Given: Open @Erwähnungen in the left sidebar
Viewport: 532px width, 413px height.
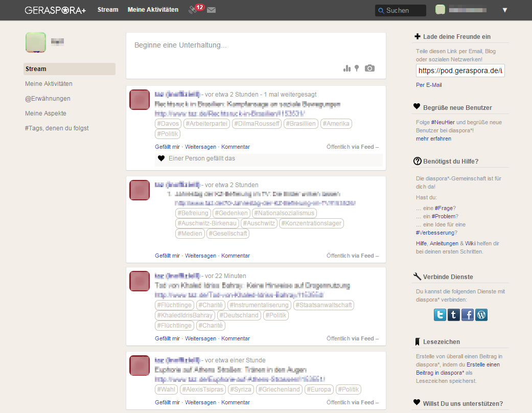Looking at the screenshot, I should (x=48, y=99).
